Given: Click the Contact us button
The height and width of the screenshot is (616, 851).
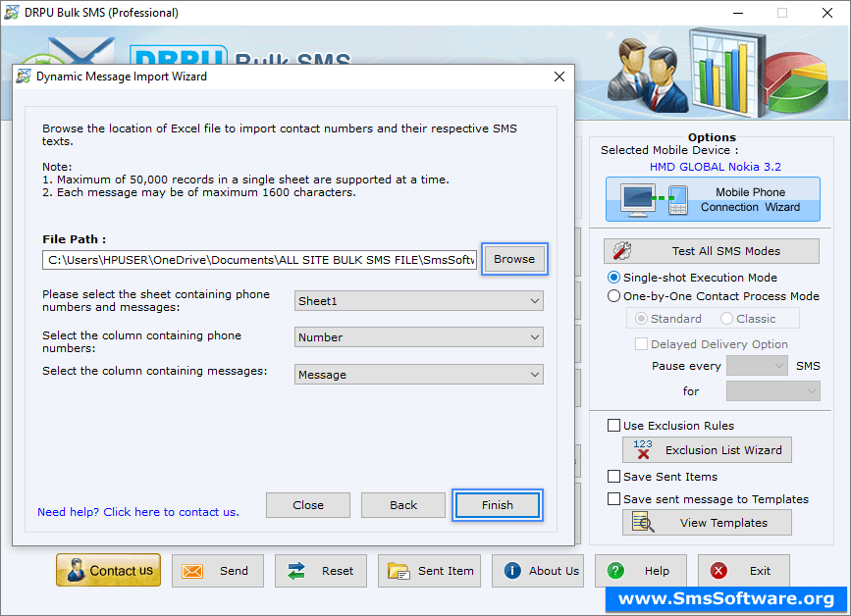Looking at the screenshot, I should click(109, 570).
